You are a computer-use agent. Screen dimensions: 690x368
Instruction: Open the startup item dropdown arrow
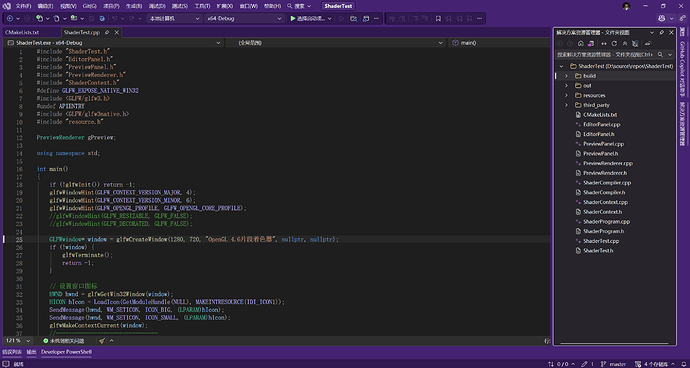pyautogui.click(x=330, y=18)
